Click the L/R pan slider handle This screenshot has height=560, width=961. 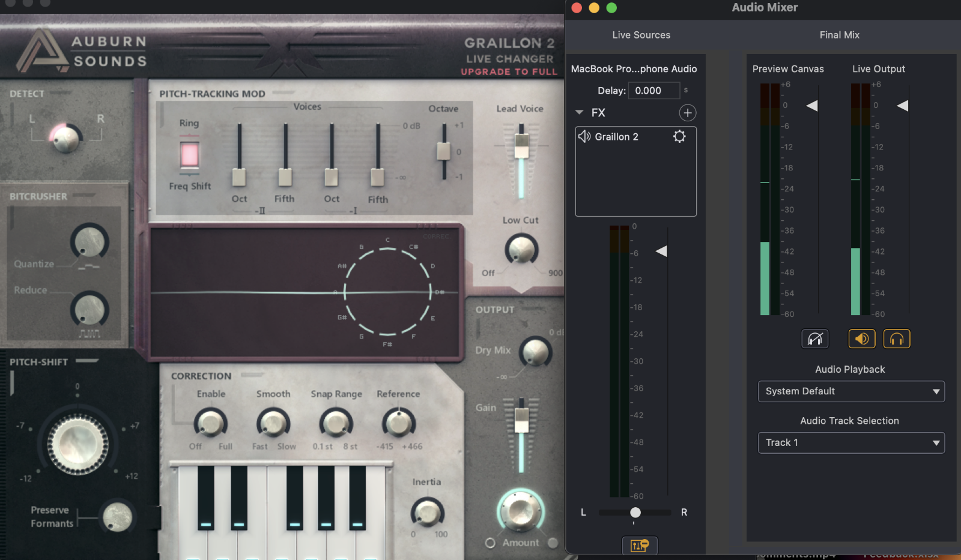[635, 512]
